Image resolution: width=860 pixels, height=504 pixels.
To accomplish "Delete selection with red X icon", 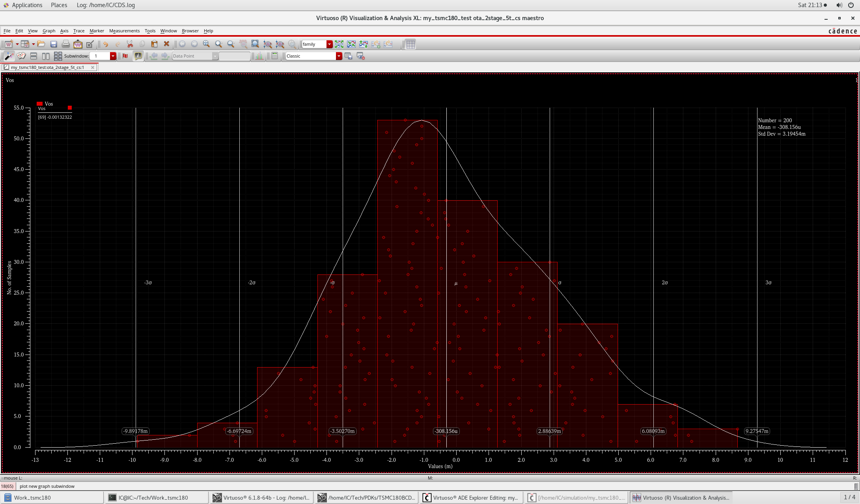I will 166,44.
